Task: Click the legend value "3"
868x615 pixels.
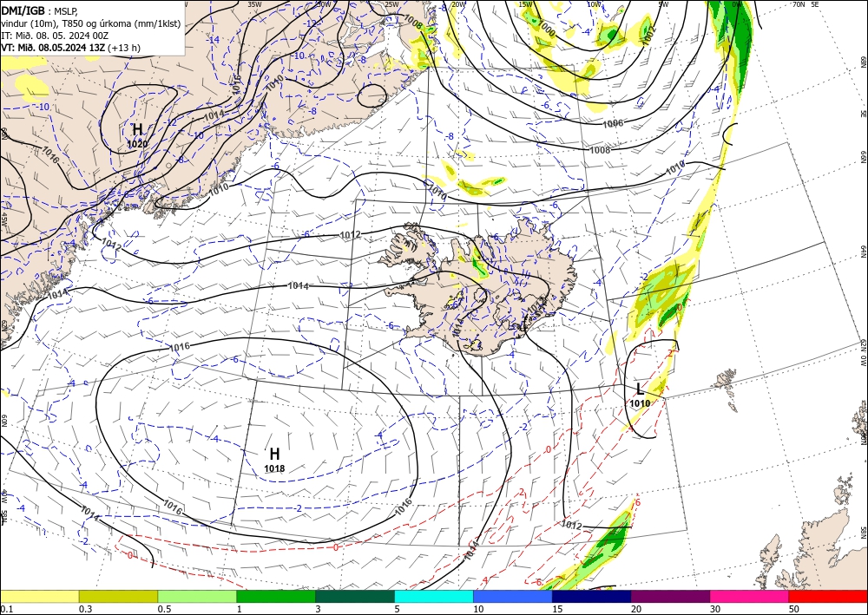Action: (318, 609)
